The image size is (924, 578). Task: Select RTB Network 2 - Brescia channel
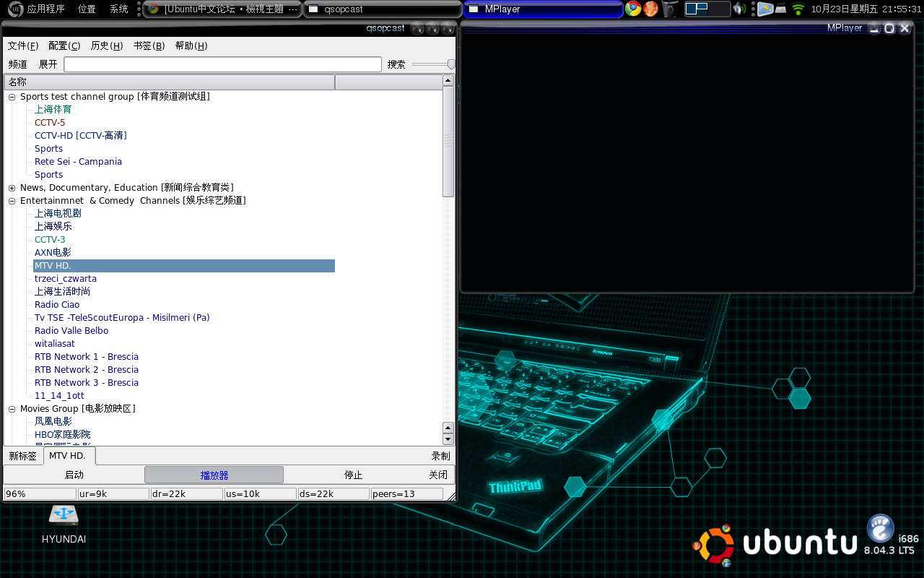(x=87, y=370)
